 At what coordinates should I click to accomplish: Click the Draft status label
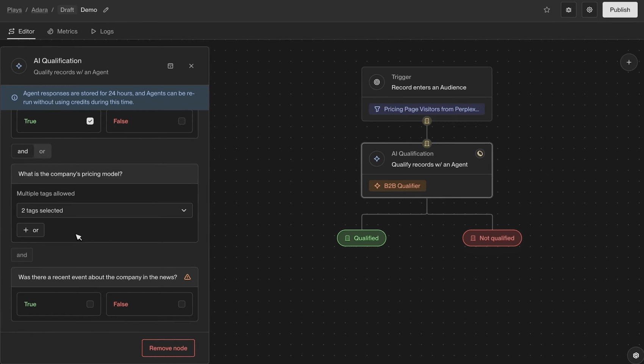[67, 10]
